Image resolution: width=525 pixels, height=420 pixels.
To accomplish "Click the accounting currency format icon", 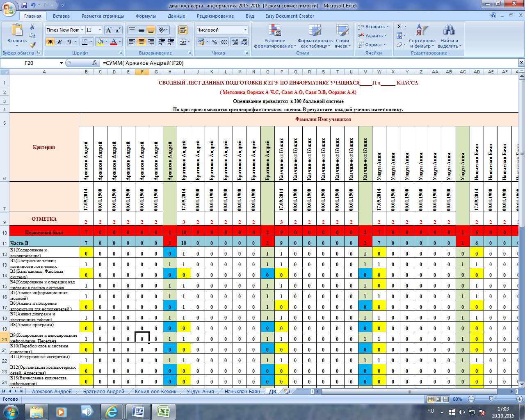I will click(200, 42).
